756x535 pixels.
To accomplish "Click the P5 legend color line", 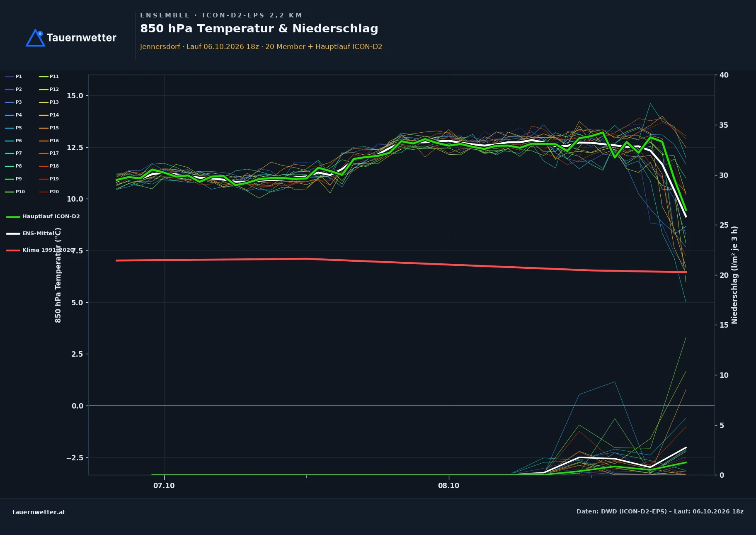I will click(10, 128).
